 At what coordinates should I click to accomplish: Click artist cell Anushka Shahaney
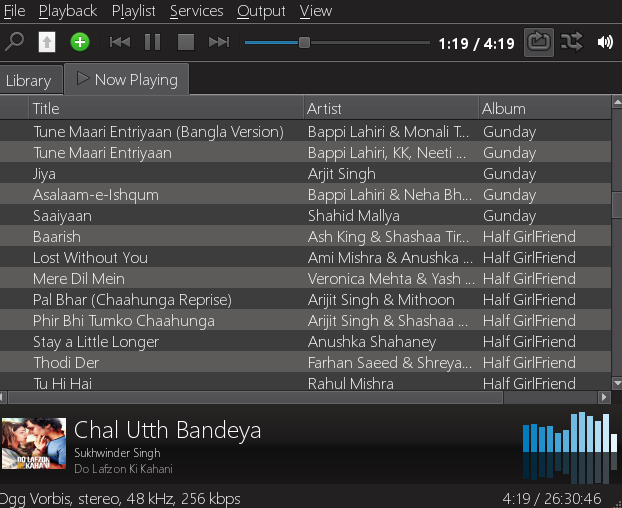click(x=372, y=342)
